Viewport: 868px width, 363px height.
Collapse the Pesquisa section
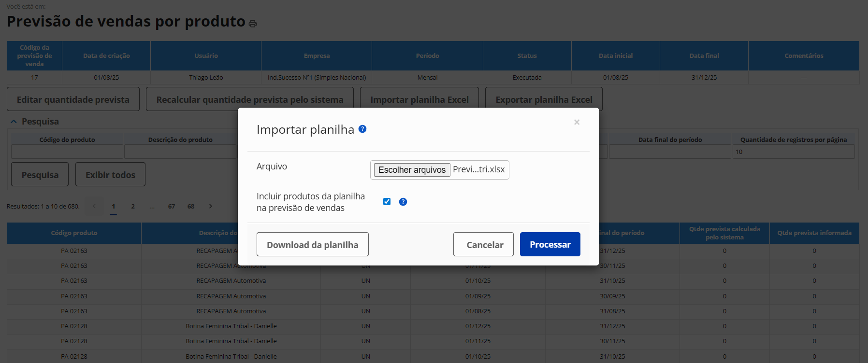point(14,122)
